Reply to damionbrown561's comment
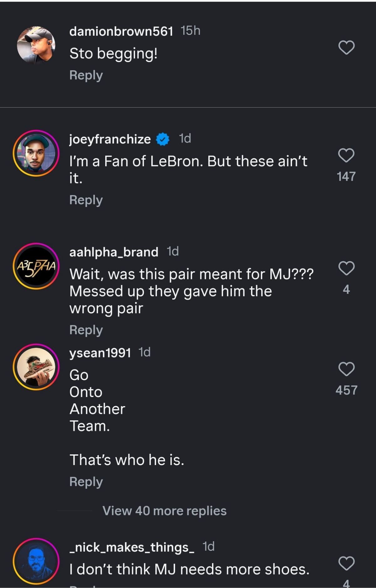The image size is (376, 588). 86,75
